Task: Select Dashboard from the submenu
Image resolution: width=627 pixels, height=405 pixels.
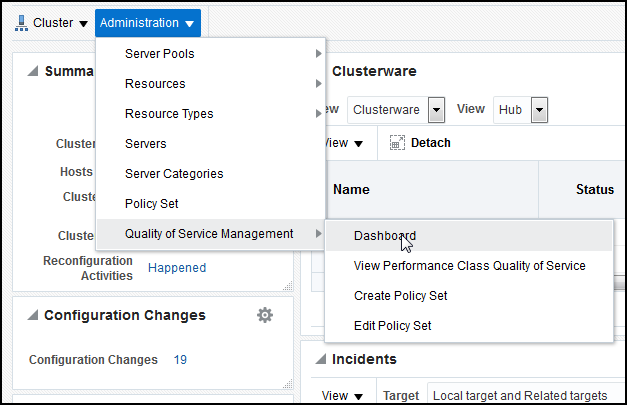Action: pyautogui.click(x=385, y=236)
